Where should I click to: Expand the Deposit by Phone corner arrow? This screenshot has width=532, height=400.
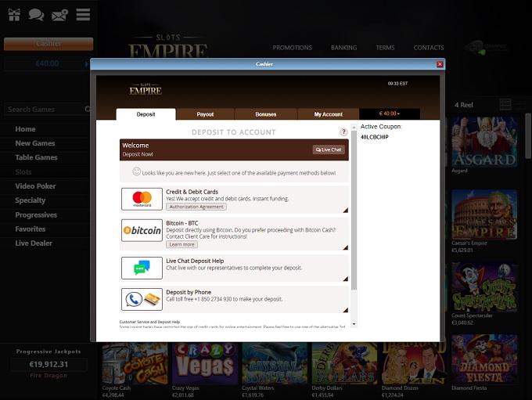pyautogui.click(x=345, y=310)
